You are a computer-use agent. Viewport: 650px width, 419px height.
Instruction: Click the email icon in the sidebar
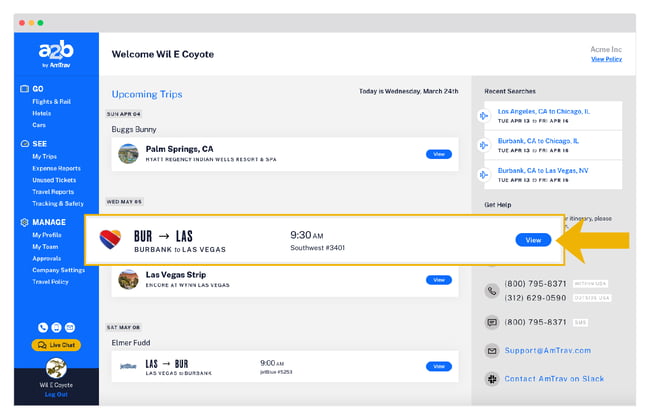pyautogui.click(x=70, y=327)
